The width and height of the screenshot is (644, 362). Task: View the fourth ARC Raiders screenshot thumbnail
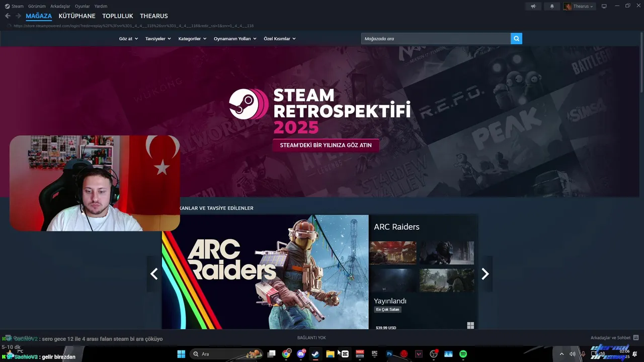(x=447, y=280)
